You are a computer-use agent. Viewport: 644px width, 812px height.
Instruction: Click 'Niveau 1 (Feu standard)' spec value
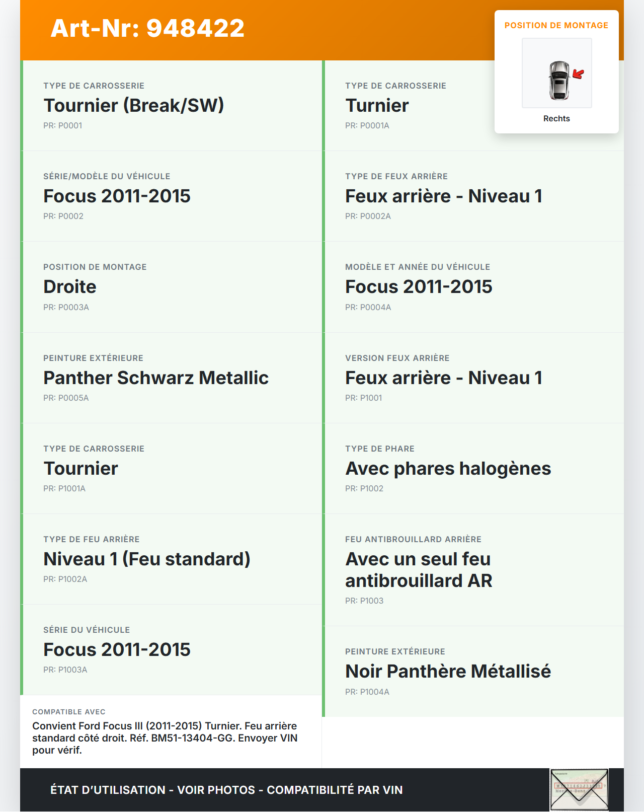(147, 559)
